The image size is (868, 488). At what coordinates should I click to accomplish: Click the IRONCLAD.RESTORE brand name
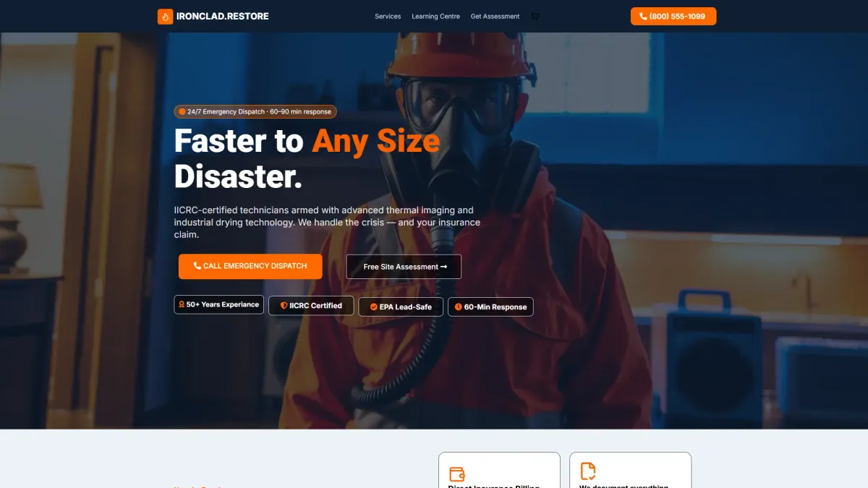click(223, 16)
